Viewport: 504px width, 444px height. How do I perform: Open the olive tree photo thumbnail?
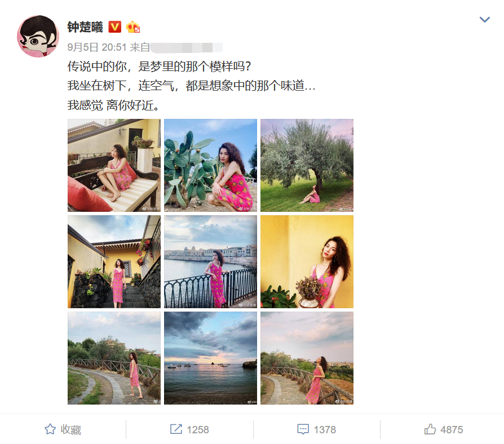pos(307,166)
